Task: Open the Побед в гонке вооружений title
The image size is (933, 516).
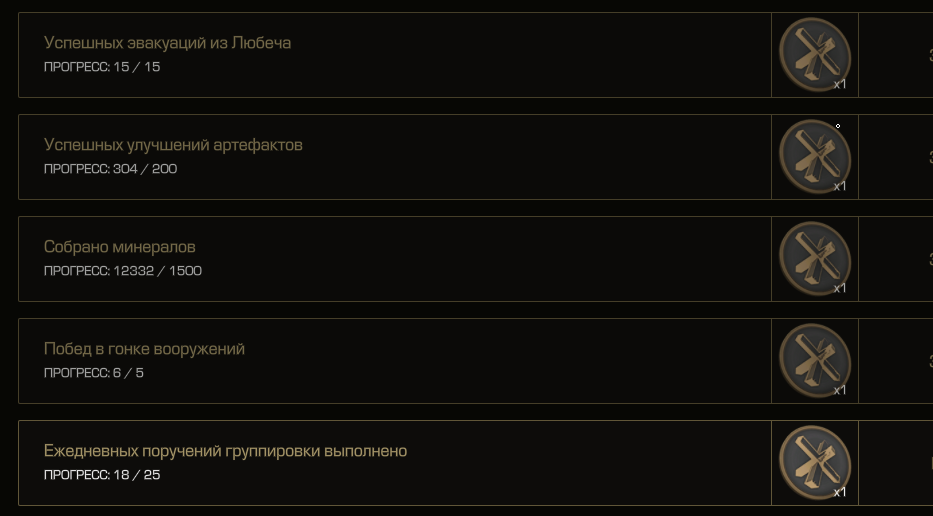Action: click(144, 349)
